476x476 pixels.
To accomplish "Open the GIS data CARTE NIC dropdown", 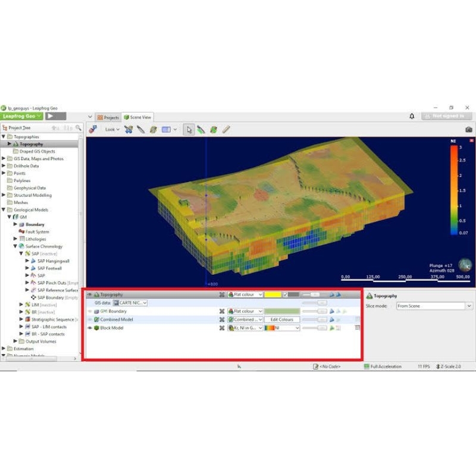I will pyautogui.click(x=130, y=303).
